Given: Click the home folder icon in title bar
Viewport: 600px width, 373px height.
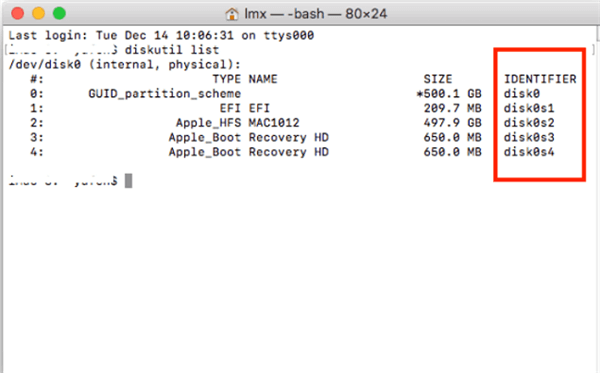Looking at the screenshot, I should click(x=232, y=14).
